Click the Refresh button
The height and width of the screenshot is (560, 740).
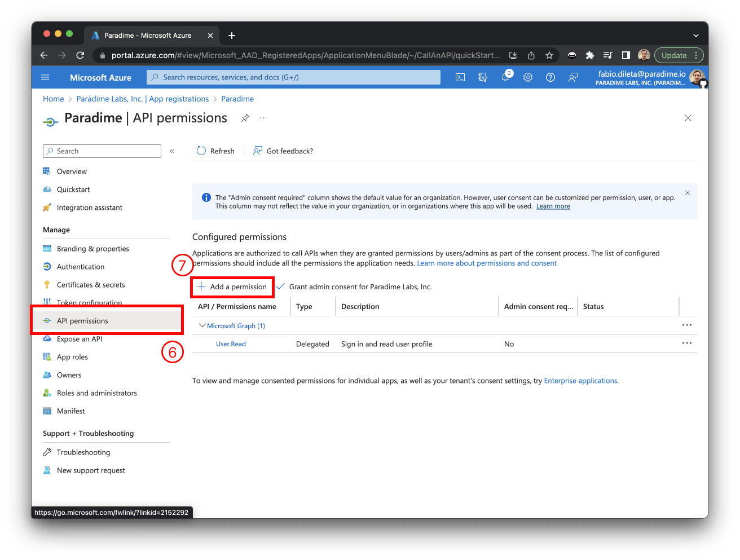[x=215, y=151]
